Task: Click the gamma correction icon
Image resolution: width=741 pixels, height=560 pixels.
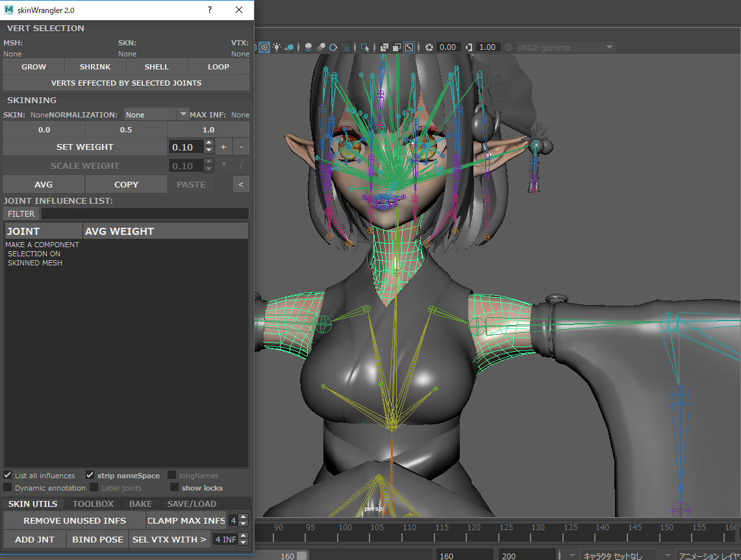Action: tap(468, 47)
